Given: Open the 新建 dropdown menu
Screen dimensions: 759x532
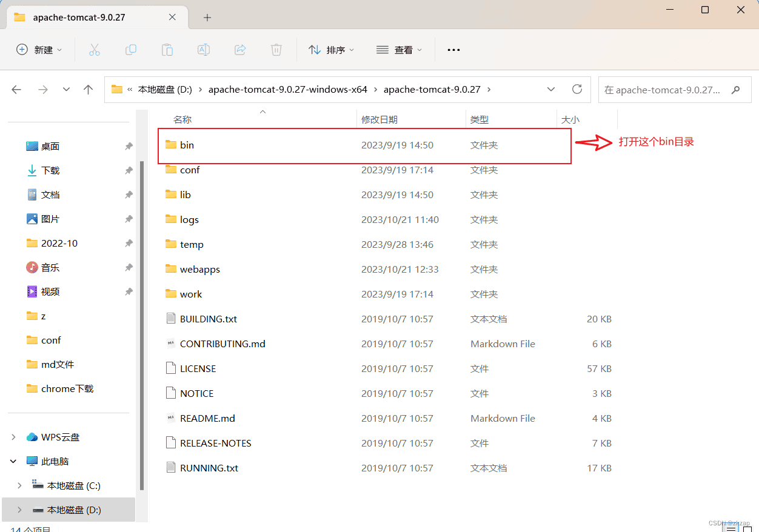Looking at the screenshot, I should coord(39,50).
